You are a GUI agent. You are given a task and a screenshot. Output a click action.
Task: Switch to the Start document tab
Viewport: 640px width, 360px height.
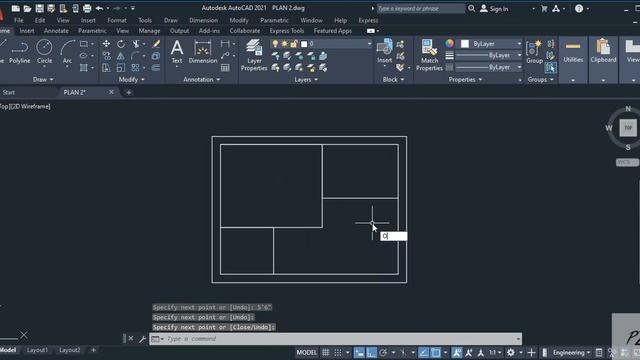point(9,92)
